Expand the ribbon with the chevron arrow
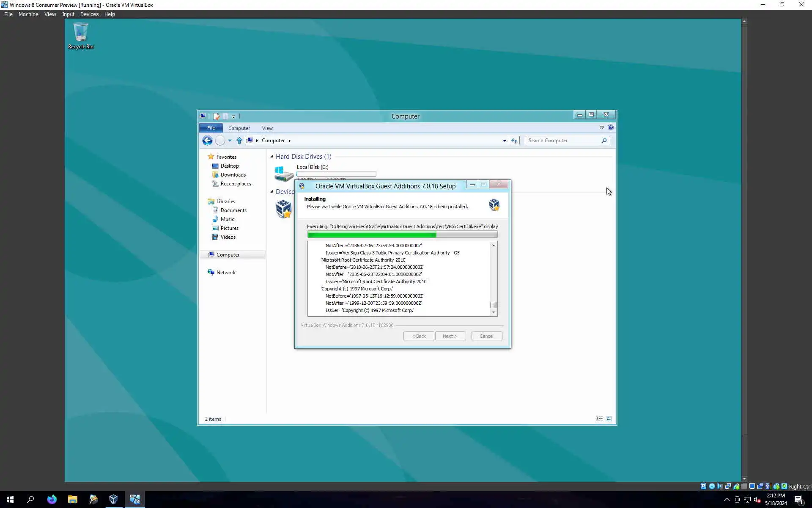 [601, 127]
